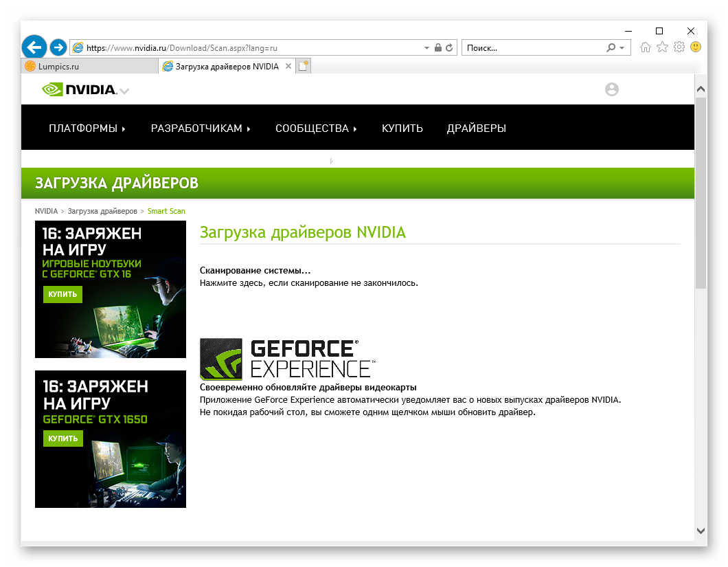Screen dimensions: 728x567
Task: Click the security lock icon in address bar
Action: [x=438, y=47]
